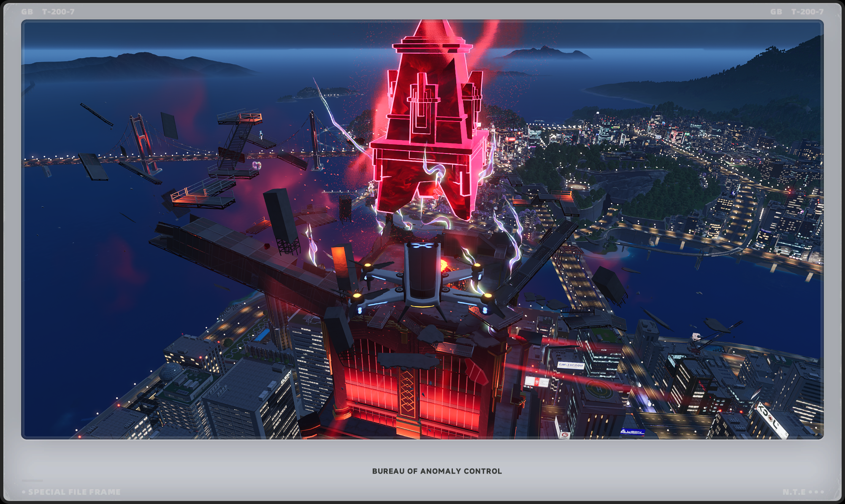Click the blue neon sign at the bottom
845x504 pixels.
pos(632,431)
